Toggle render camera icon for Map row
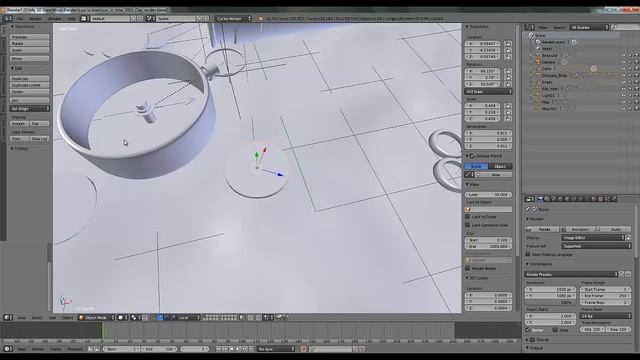The width and height of the screenshot is (640, 360). (636, 102)
